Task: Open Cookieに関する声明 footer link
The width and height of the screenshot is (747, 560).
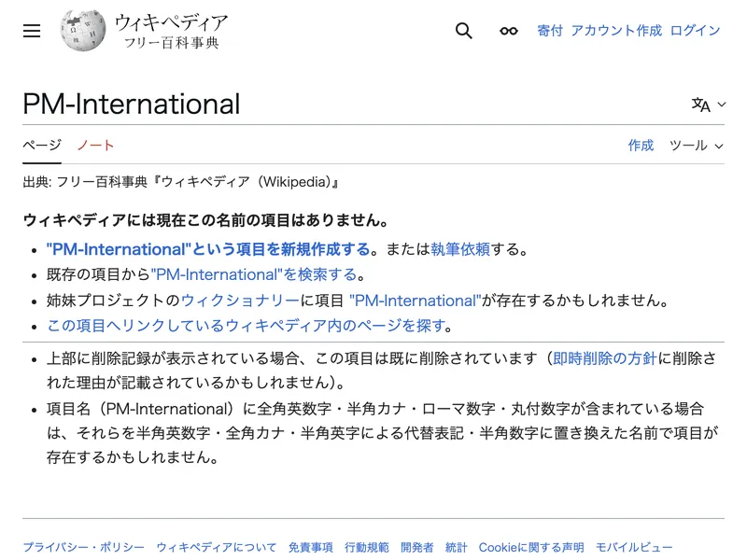Action: click(531, 548)
